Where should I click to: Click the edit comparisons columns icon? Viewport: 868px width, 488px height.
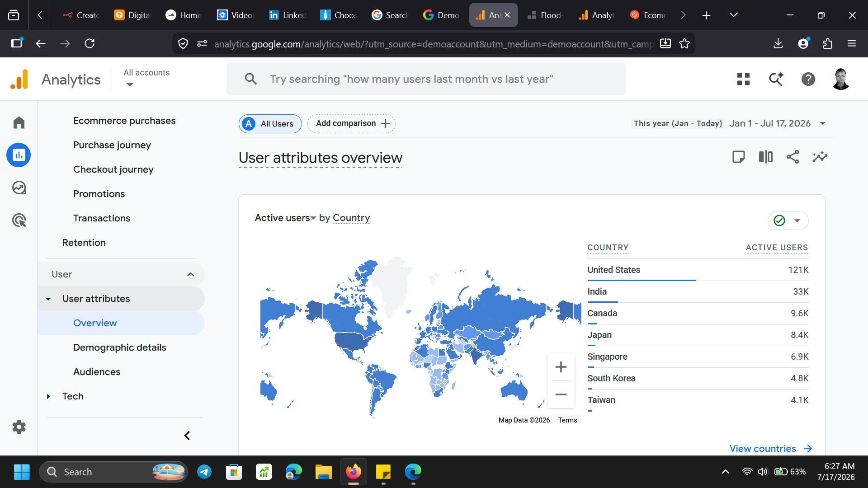pos(766,157)
